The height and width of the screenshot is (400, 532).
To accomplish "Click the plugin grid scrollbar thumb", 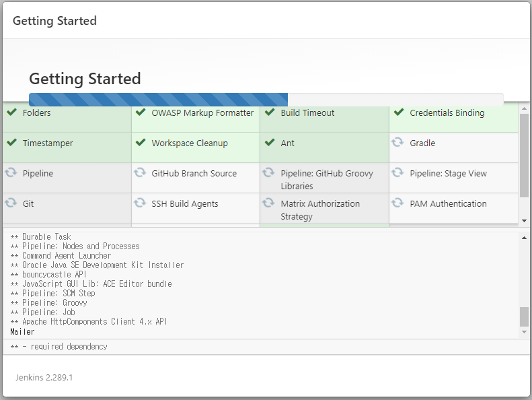I will pos(524,155).
